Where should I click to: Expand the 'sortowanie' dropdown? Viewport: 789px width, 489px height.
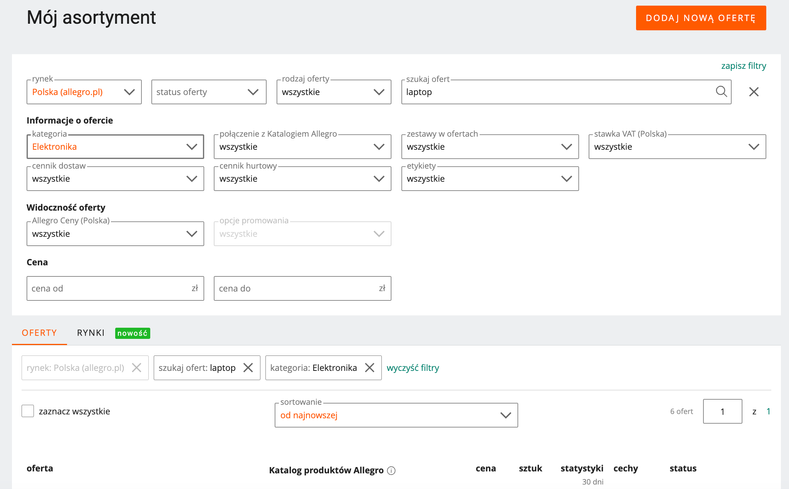click(396, 415)
